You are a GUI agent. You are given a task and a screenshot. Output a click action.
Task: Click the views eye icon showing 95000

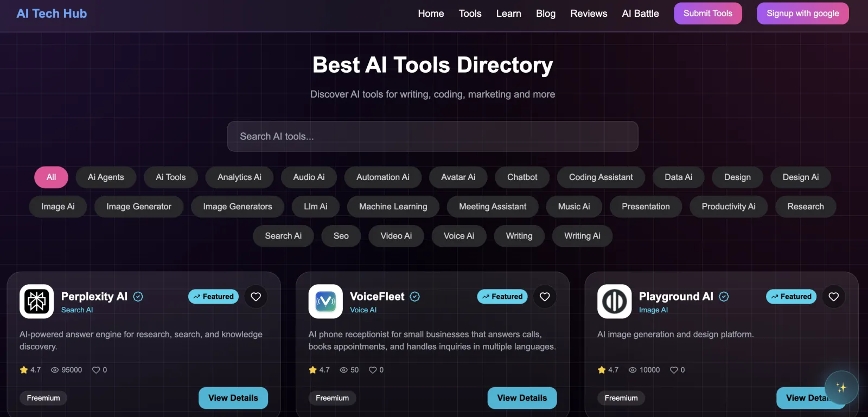click(55, 370)
